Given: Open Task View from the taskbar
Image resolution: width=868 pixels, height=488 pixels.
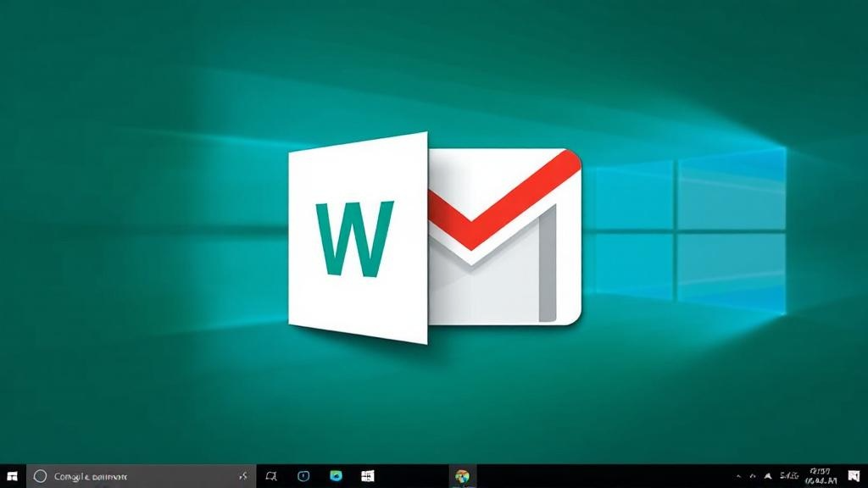Looking at the screenshot, I should click(x=271, y=476).
